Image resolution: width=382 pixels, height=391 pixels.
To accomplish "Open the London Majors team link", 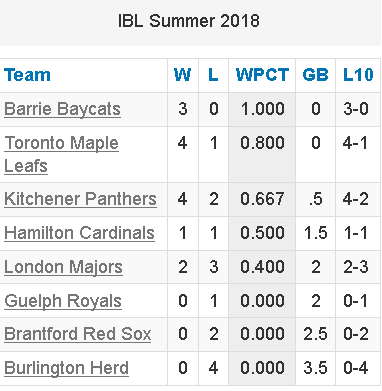I will tap(63, 267).
